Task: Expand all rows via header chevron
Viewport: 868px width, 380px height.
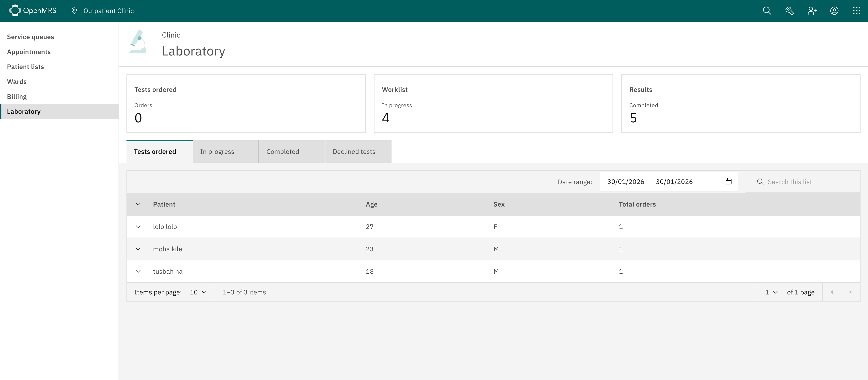Action: [138, 204]
